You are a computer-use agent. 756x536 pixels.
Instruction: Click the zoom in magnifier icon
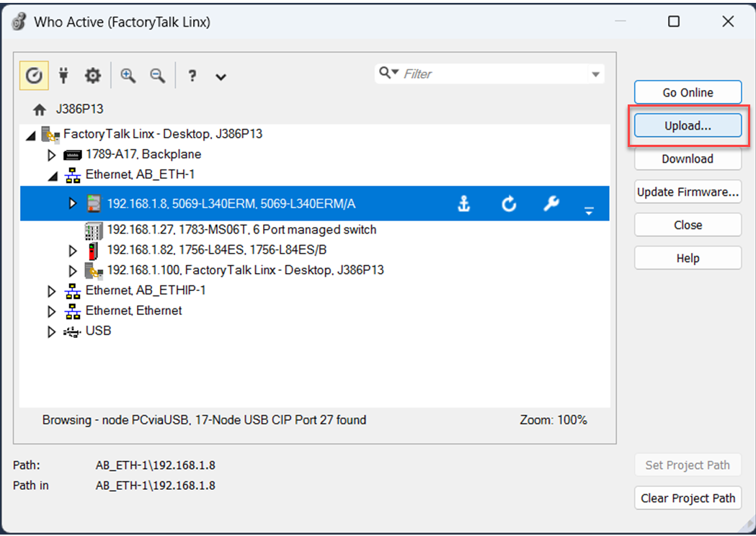(128, 75)
